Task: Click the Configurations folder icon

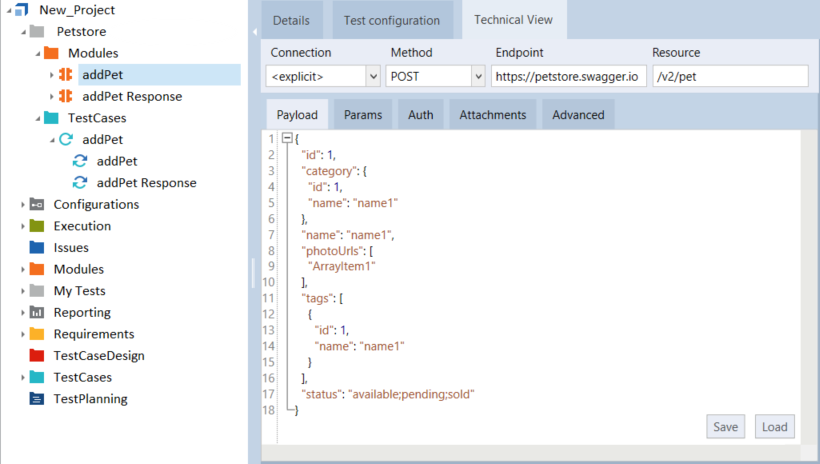Action: pos(37,205)
